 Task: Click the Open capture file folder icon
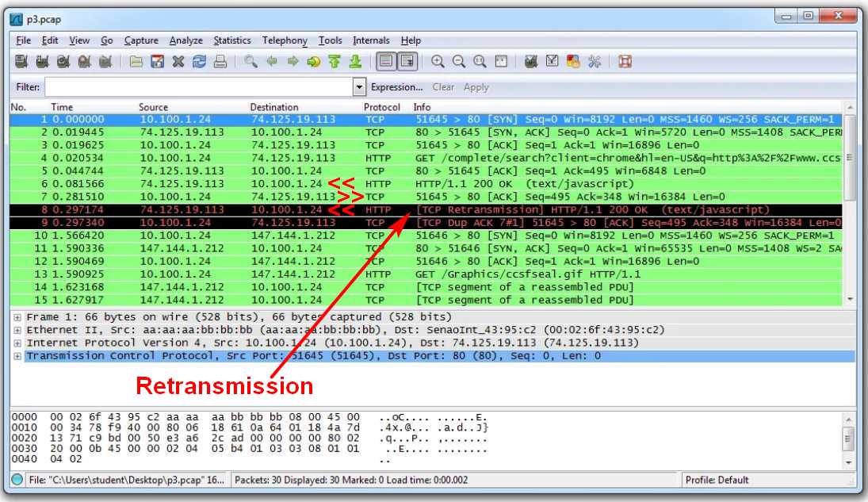click(136, 61)
